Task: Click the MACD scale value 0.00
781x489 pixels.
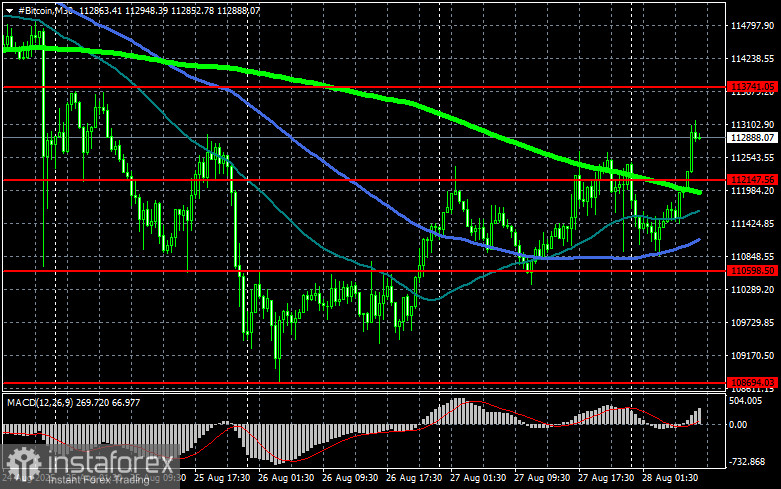Action: [x=738, y=425]
